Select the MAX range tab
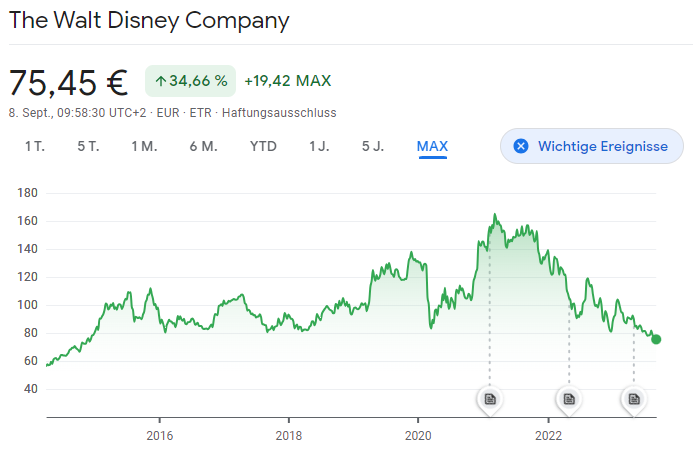693x453 pixels. pyautogui.click(x=432, y=146)
